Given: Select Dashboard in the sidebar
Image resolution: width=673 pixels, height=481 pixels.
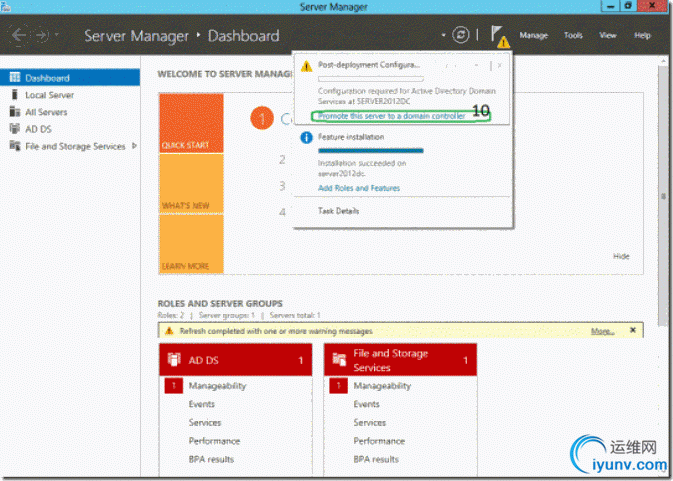Looking at the screenshot, I should tap(70, 78).
